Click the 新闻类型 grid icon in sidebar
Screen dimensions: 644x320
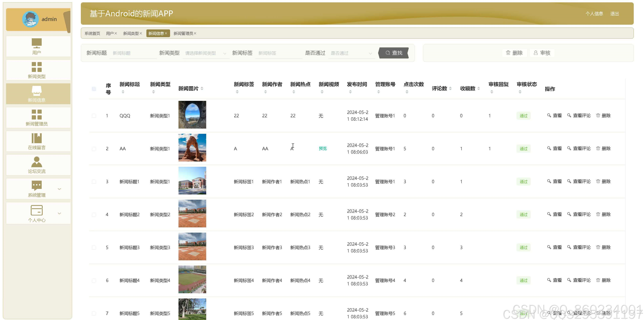(x=36, y=67)
